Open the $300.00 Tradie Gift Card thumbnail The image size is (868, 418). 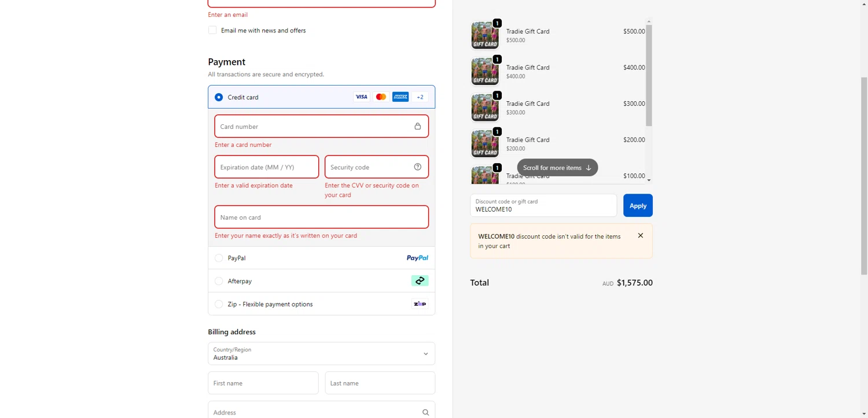coord(485,108)
